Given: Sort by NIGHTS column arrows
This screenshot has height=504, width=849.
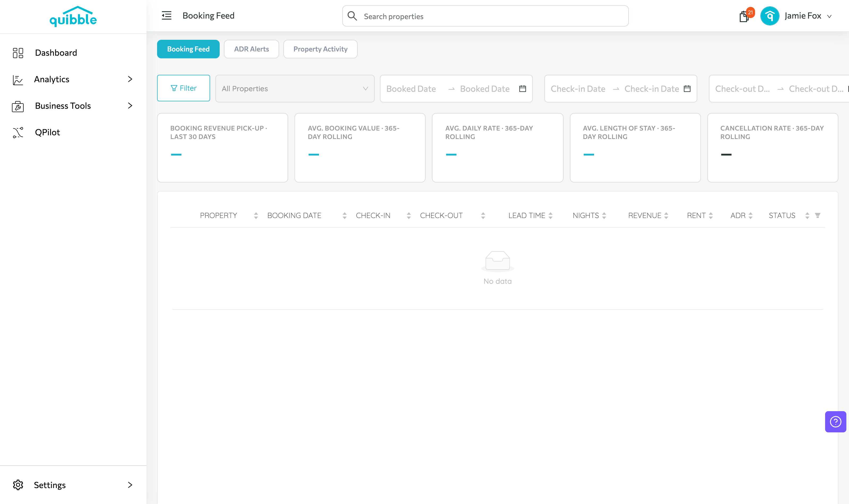Looking at the screenshot, I should [604, 215].
